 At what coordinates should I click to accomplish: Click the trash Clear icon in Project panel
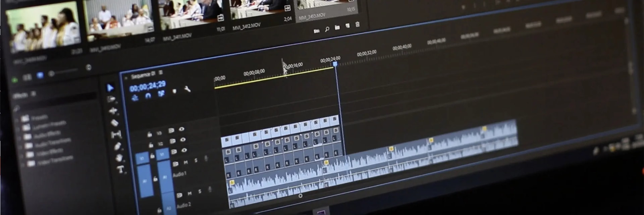tap(357, 24)
